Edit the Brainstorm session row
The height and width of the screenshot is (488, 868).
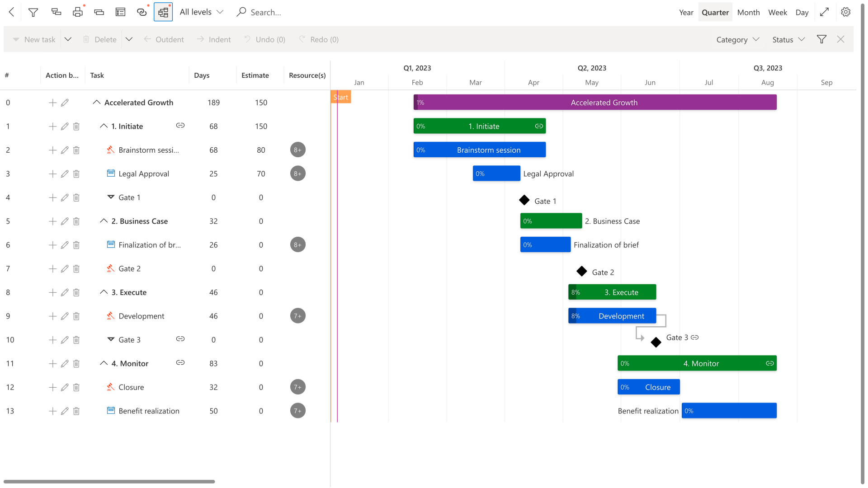pyautogui.click(x=65, y=150)
